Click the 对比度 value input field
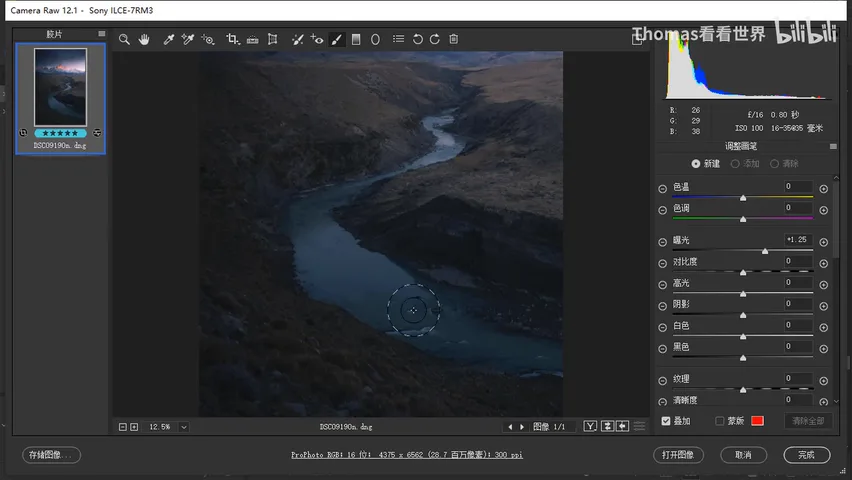 797,261
